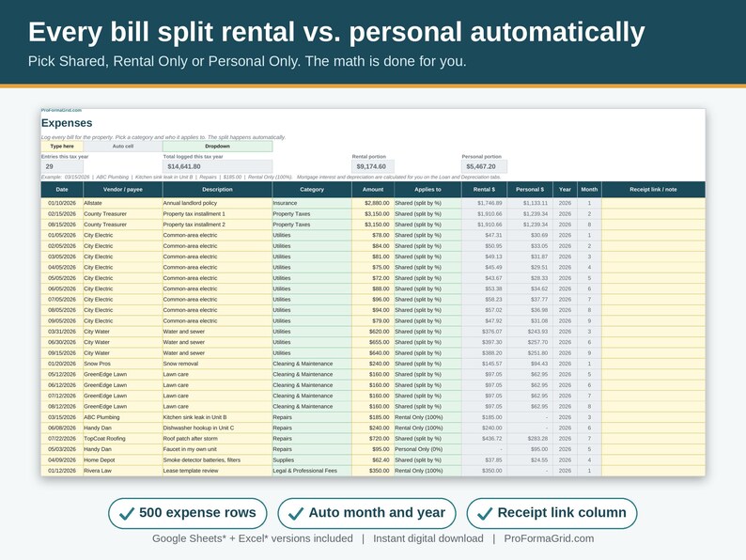This screenshot has height=560, width=746.
Task: Click the checkmark icon beside 500 expense rows
Action: pos(127,513)
